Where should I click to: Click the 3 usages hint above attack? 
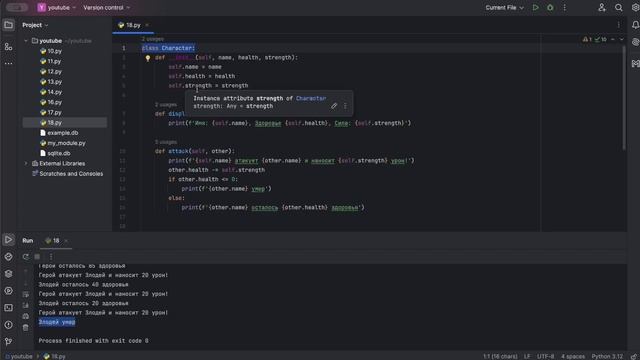click(x=166, y=142)
